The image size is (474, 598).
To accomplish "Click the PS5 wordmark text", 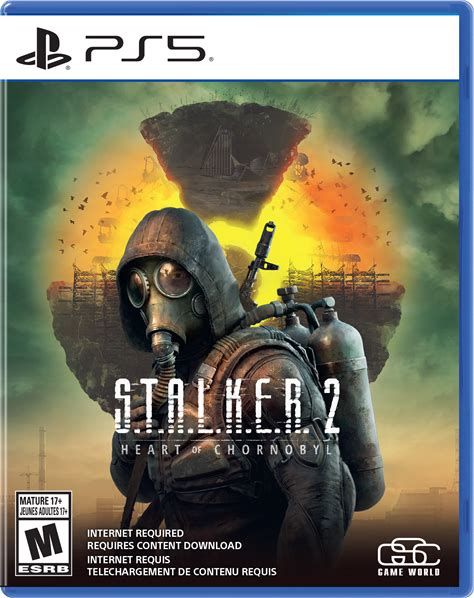I will (x=145, y=48).
